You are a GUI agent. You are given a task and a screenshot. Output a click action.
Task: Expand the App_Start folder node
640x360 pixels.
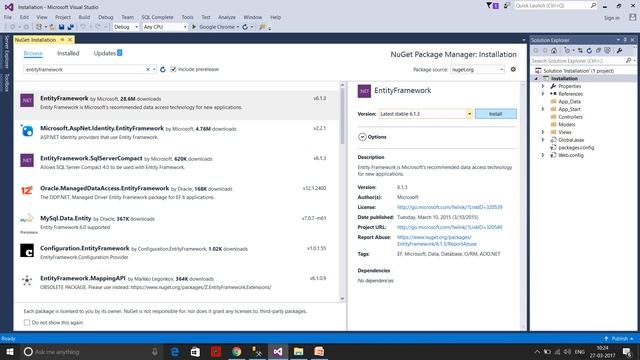click(543, 109)
